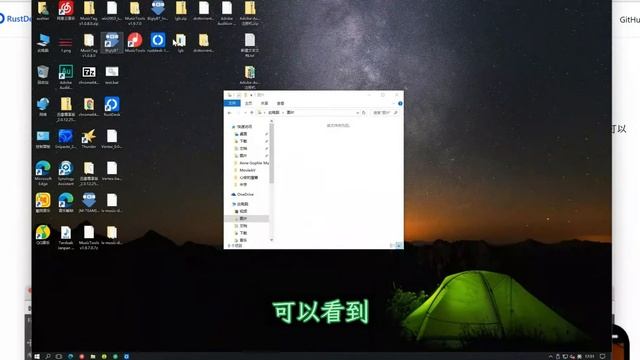Select the Network globe desktop icon
The width and height of the screenshot is (640, 360).
click(x=43, y=107)
